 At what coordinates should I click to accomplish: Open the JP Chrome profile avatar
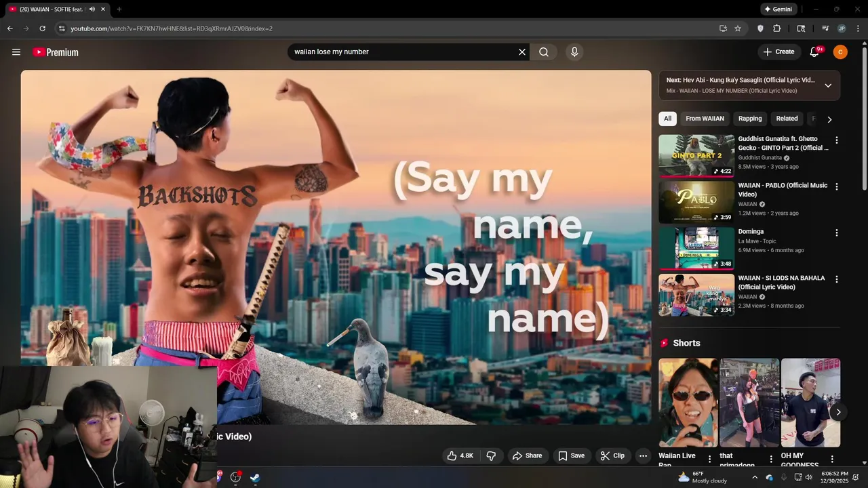tap(842, 28)
